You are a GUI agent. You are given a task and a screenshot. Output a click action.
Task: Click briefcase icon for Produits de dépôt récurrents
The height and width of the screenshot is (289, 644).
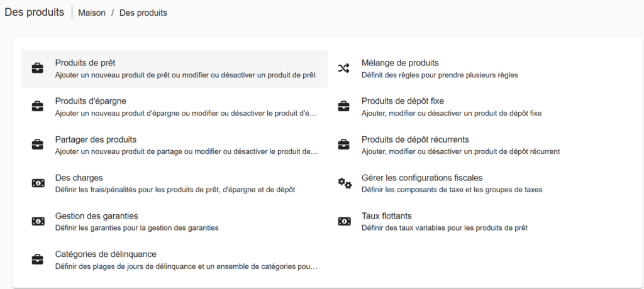(x=344, y=144)
